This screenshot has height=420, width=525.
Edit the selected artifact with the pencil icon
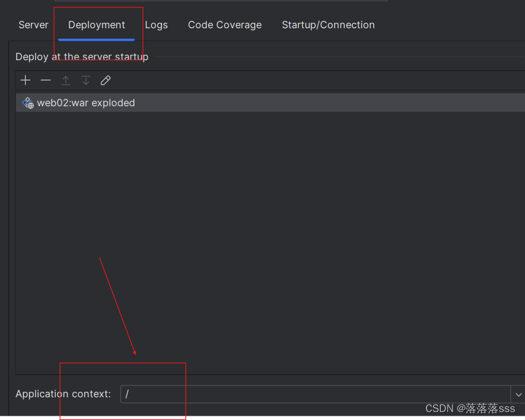click(x=105, y=80)
